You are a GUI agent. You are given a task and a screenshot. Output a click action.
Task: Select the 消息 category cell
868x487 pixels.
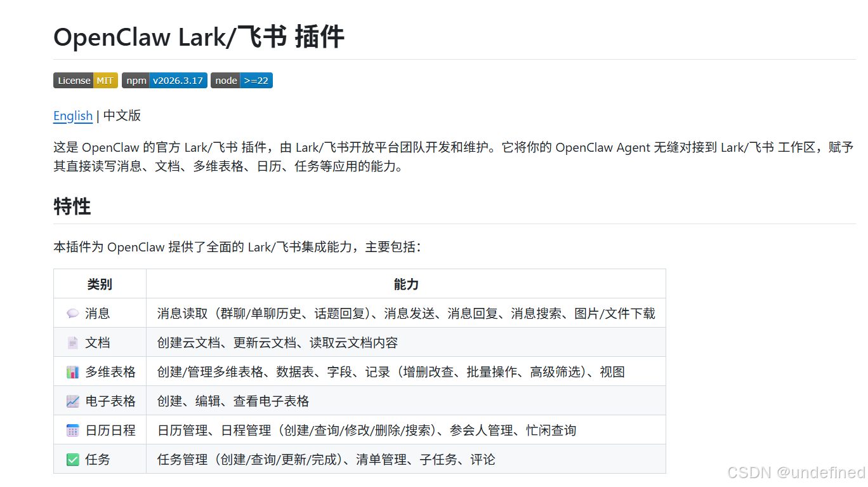[x=100, y=313]
